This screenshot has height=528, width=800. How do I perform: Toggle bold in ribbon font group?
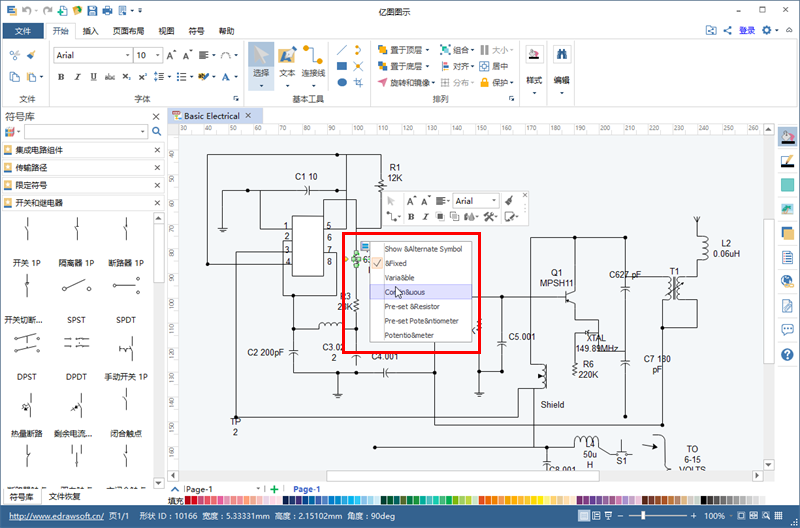pos(61,77)
